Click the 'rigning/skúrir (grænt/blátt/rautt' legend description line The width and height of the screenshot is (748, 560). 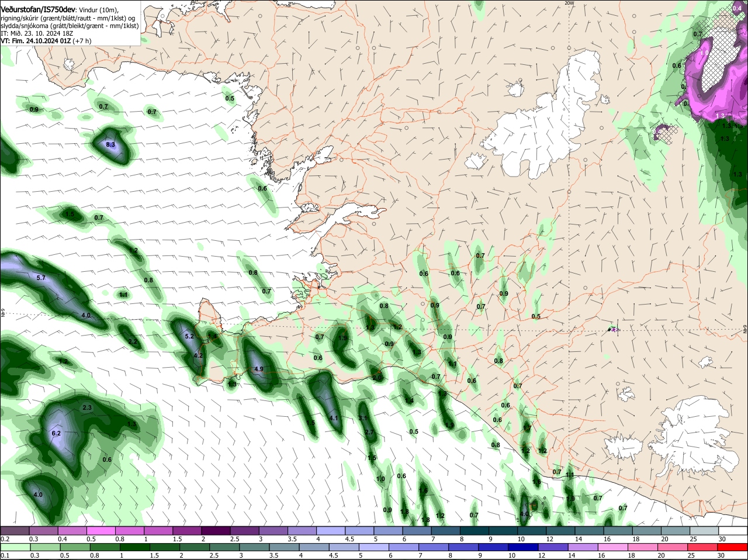[69, 18]
